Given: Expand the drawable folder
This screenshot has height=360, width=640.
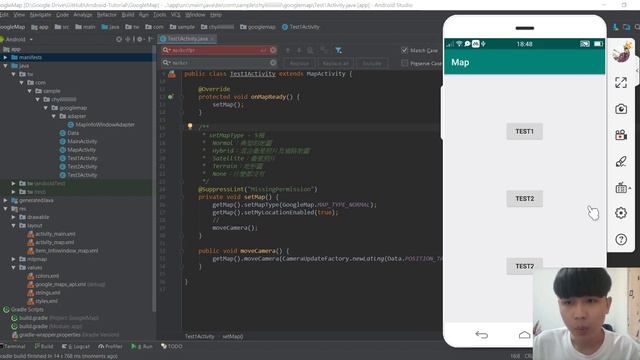Looking at the screenshot, I should click(13, 217).
